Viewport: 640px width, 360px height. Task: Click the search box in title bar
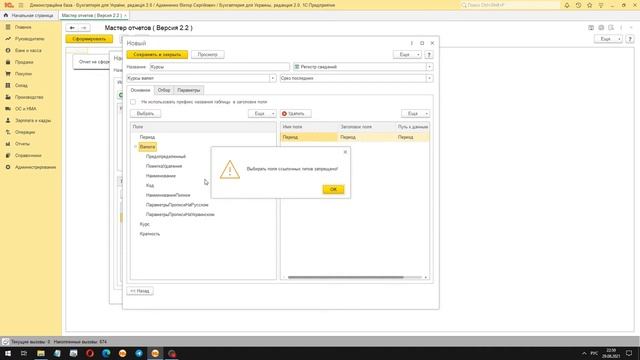click(510, 5)
